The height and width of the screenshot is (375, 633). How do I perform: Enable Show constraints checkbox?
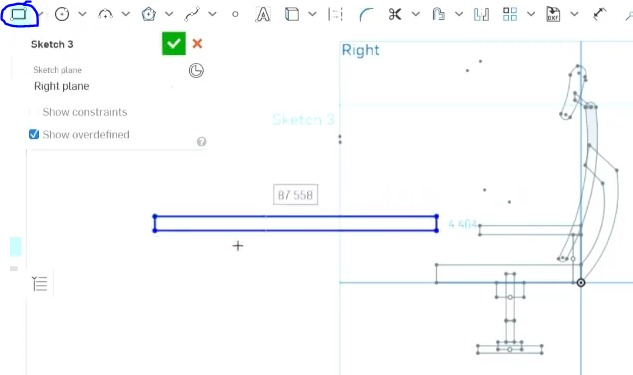pos(34,112)
